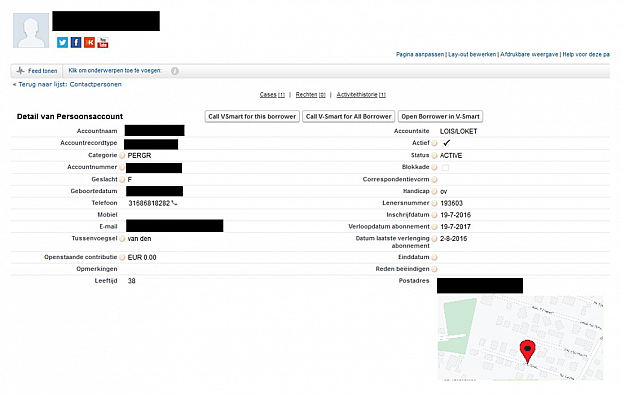Click the help icon beside Handicap

434,192
